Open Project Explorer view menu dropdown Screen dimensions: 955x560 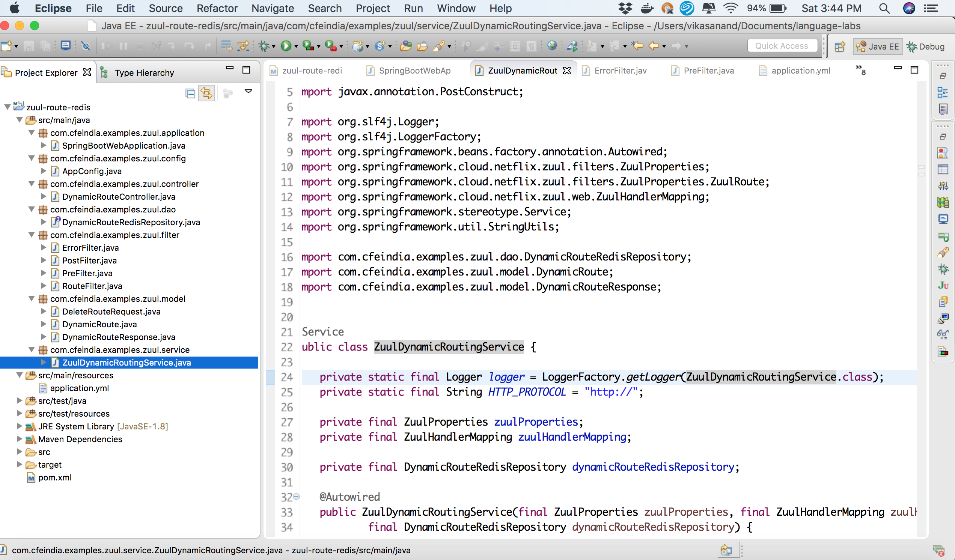248,92
